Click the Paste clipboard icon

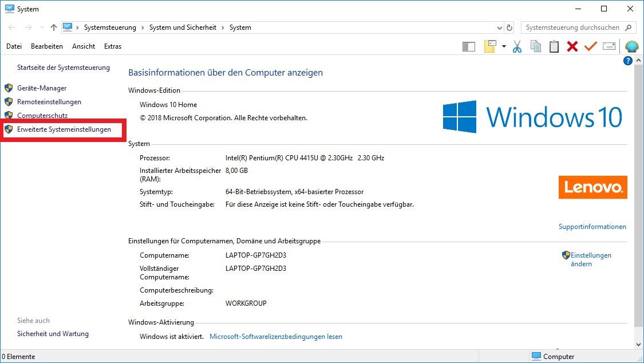pyautogui.click(x=554, y=46)
